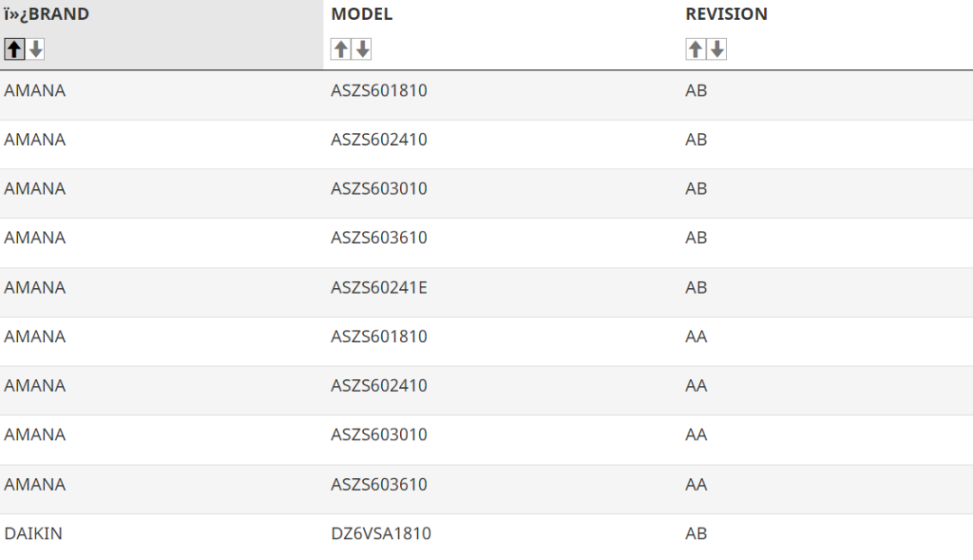The image size is (973, 560).
Task: Sort REVISION column descending with down arrow
Action: click(717, 49)
